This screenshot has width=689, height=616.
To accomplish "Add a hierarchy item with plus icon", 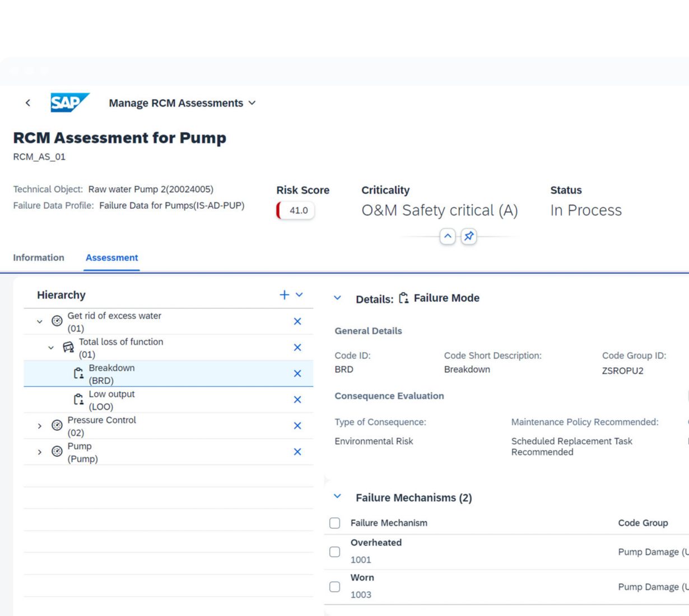I will coord(285,295).
